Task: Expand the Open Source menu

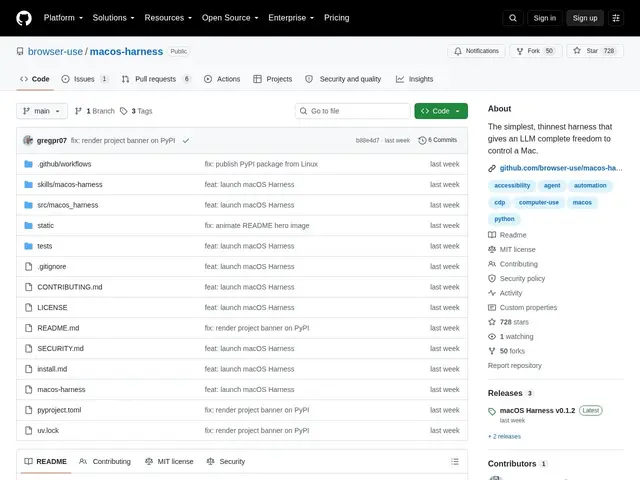Action: tap(230, 18)
